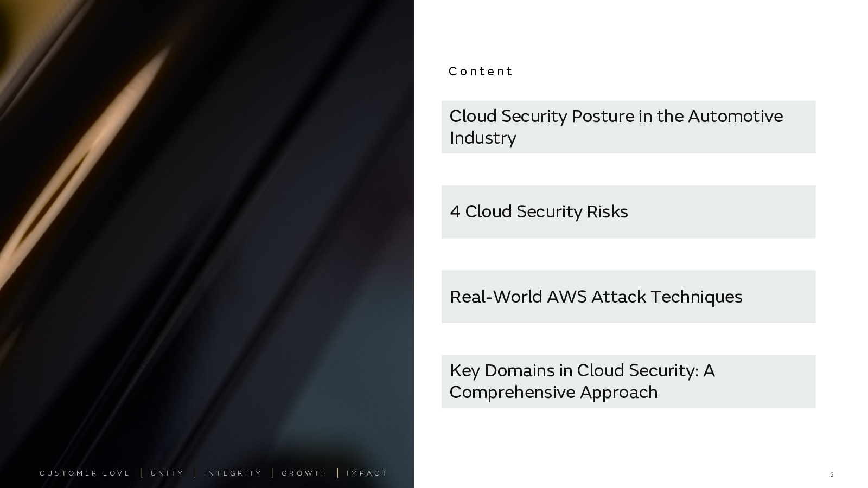Open 'Real-World AWS Attack Techniques' section

click(x=628, y=297)
